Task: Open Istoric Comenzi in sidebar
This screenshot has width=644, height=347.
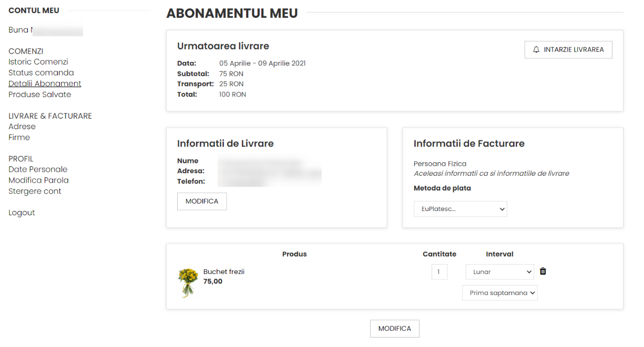Action: click(x=38, y=62)
